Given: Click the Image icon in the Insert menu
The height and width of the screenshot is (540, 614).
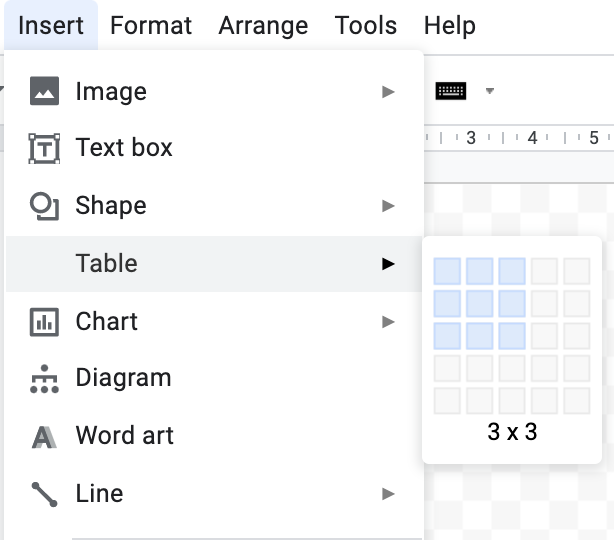Looking at the screenshot, I should pos(44,91).
